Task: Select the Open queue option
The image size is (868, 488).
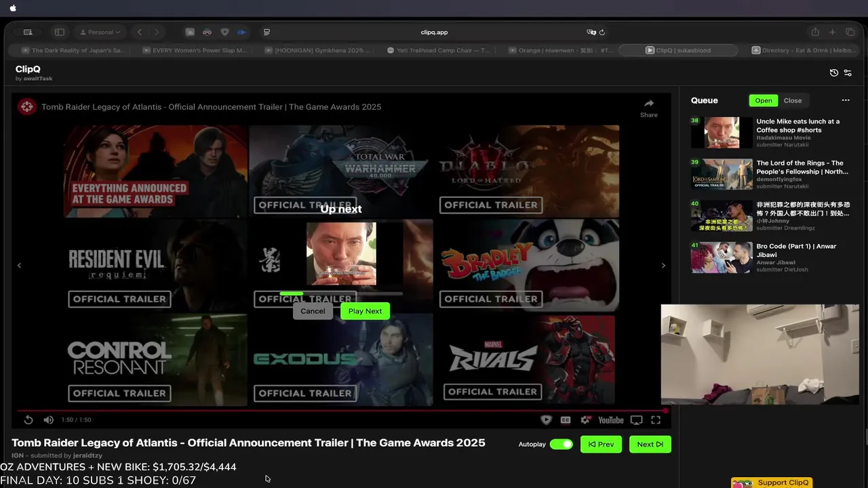Action: (x=764, y=100)
